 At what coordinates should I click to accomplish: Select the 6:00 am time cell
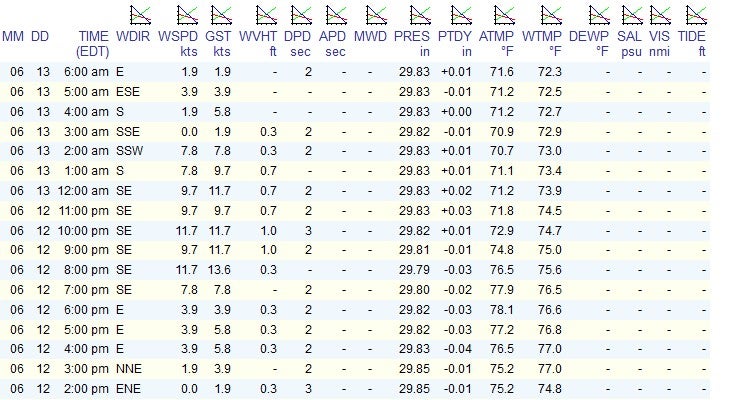pos(86,72)
